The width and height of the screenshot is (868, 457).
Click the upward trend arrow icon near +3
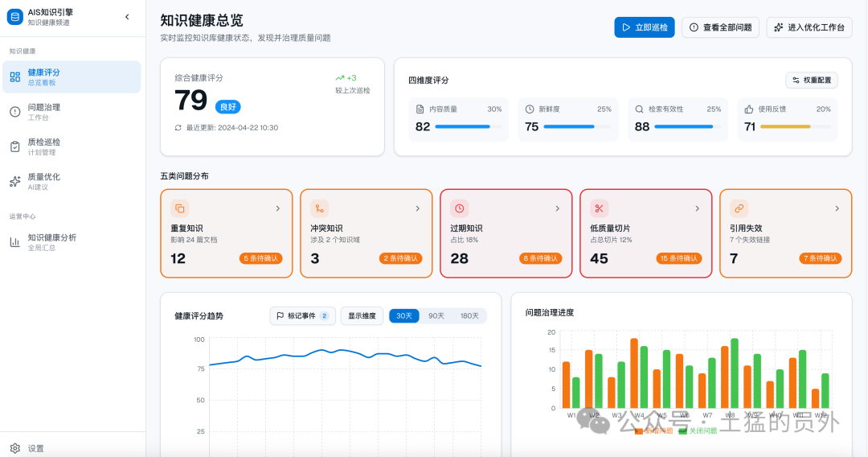340,78
